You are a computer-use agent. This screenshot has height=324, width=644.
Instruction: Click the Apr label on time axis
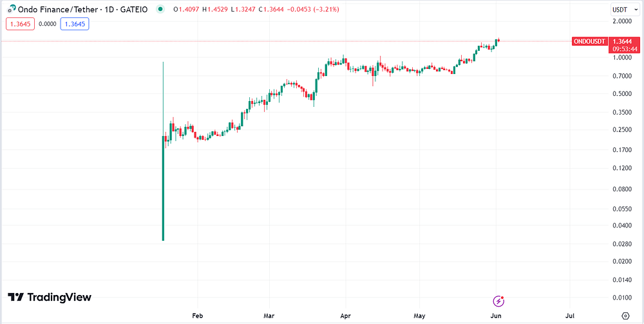click(345, 316)
